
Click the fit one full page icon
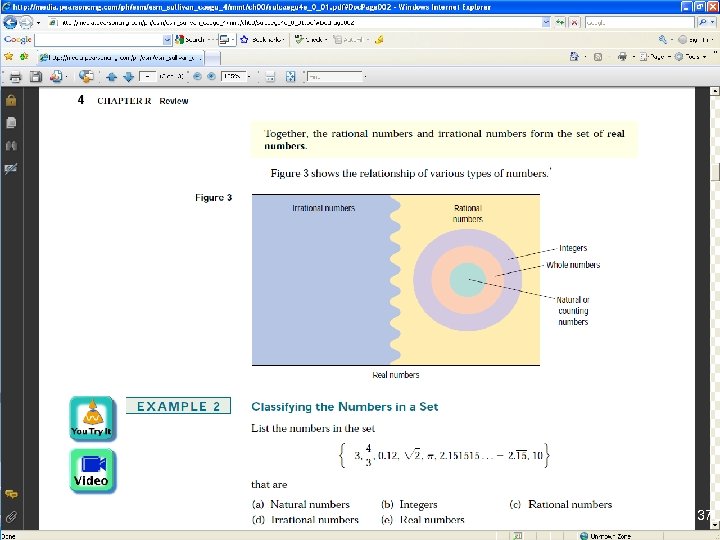coord(290,77)
